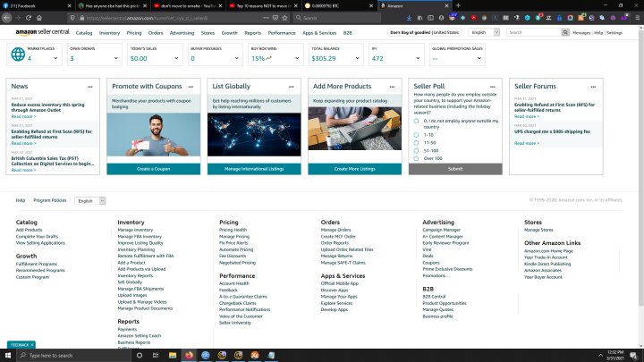Open the top English language dropdown
Image resolution: width=644 pixels, height=362 pixels.
[x=484, y=32]
